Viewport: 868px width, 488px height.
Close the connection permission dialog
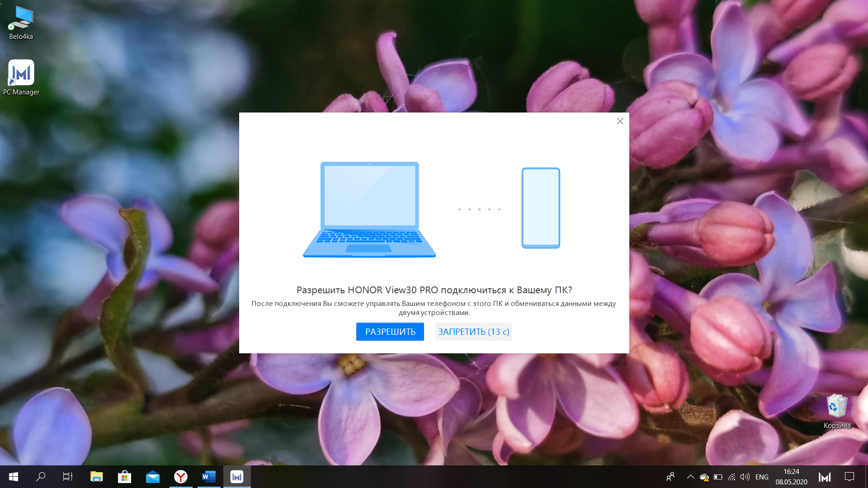tap(620, 121)
